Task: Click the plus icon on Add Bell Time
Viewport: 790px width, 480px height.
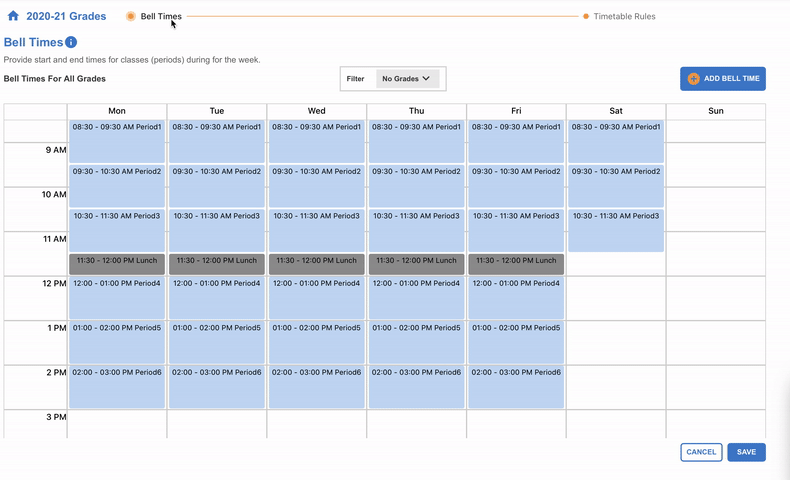Action: click(x=693, y=79)
